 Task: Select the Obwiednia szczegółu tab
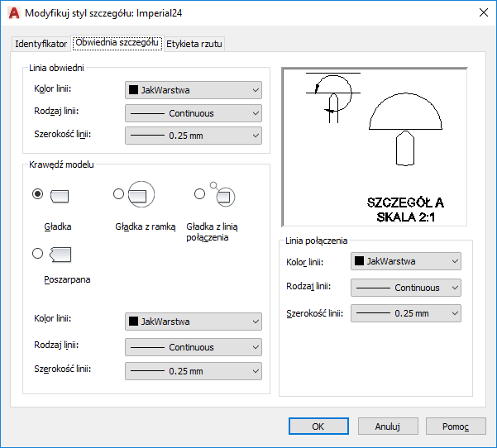pyautogui.click(x=117, y=42)
